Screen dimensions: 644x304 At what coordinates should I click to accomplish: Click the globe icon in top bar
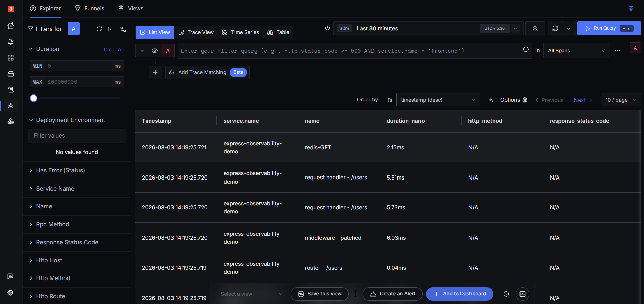(631, 8)
